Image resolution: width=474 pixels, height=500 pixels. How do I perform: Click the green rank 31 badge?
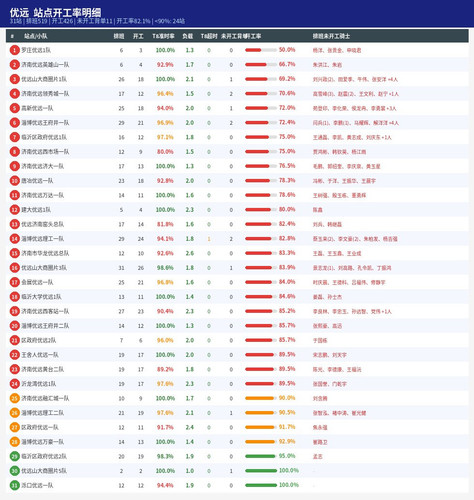point(14,485)
